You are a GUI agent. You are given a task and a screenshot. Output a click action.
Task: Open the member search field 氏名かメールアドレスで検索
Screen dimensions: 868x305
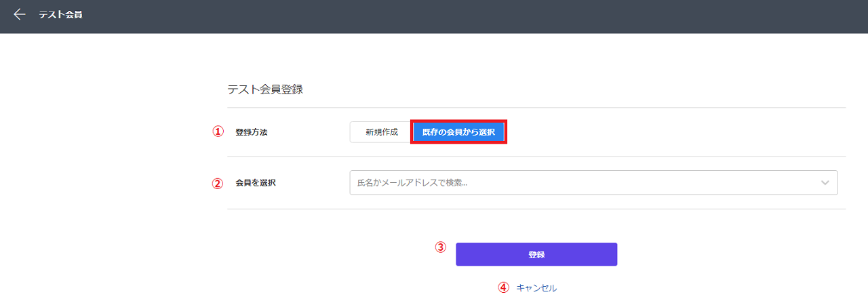(x=593, y=182)
